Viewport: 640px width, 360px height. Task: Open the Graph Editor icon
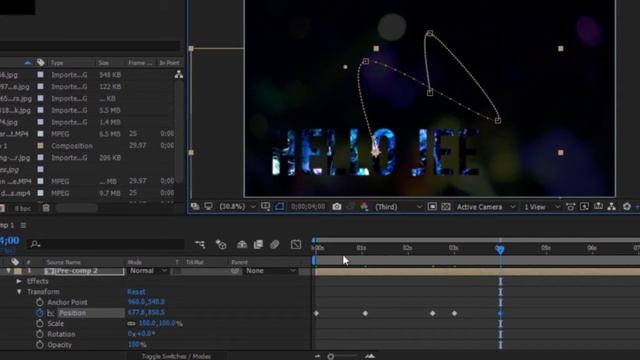(296, 244)
